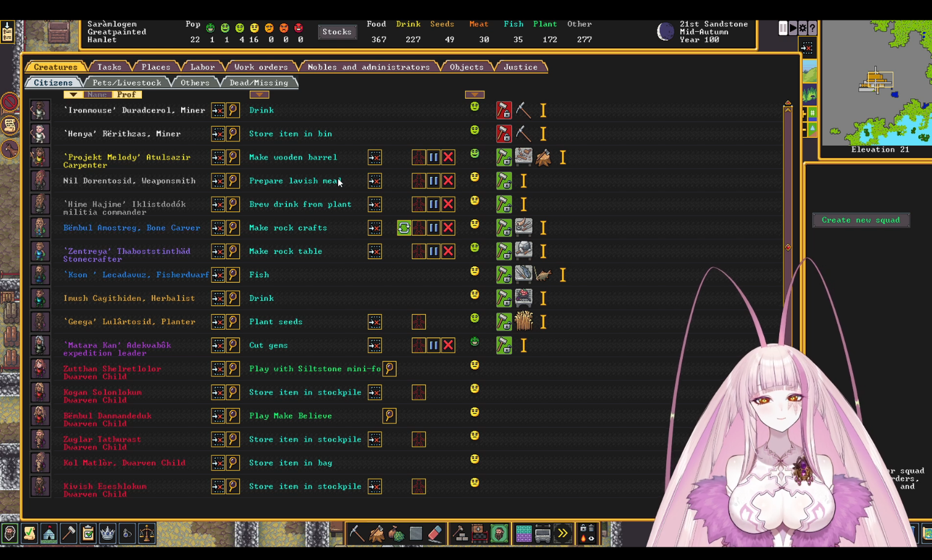932x560 pixels.
Task: Select the Chop trees axe-and-stump tool
Action: [x=377, y=533]
